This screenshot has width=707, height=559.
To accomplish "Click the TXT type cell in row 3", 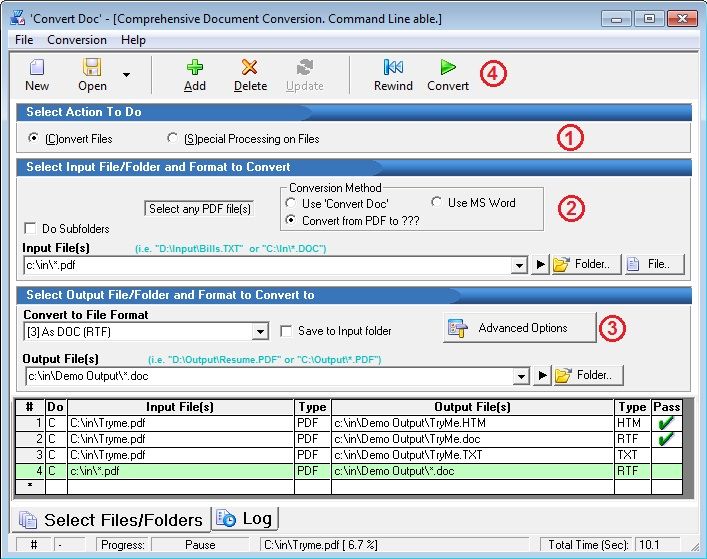I will pos(632,455).
